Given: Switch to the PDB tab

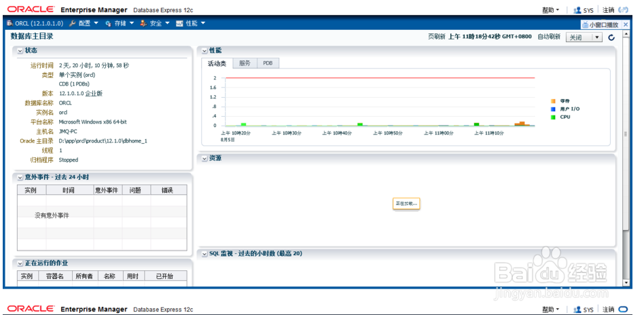Looking at the screenshot, I should tap(268, 63).
